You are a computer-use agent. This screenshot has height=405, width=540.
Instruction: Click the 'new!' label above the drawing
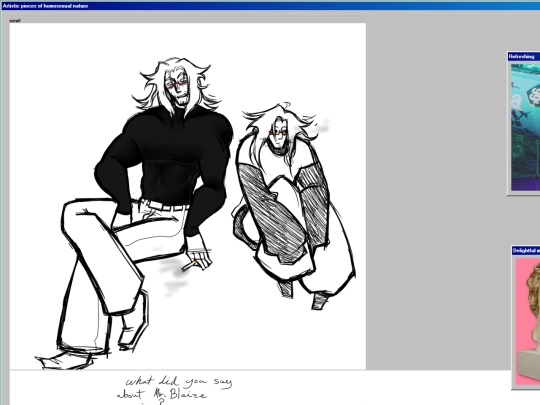click(x=15, y=21)
